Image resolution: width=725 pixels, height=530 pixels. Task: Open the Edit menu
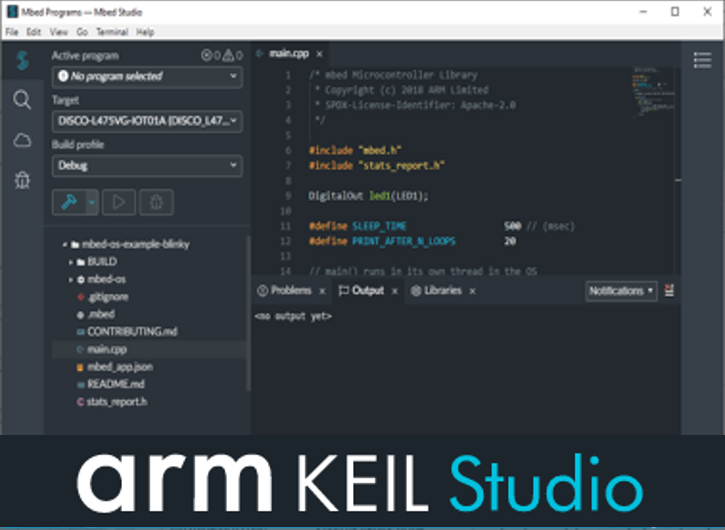tap(33, 32)
